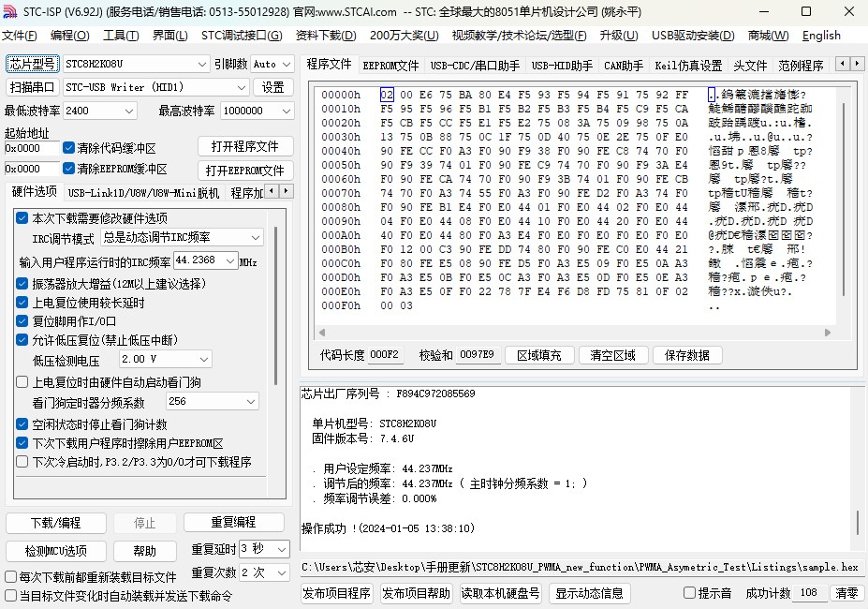Viewport: 868px width, 609px height.
Task: Toggle 清除代码缓冲区 checkbox
Action: coord(68,148)
